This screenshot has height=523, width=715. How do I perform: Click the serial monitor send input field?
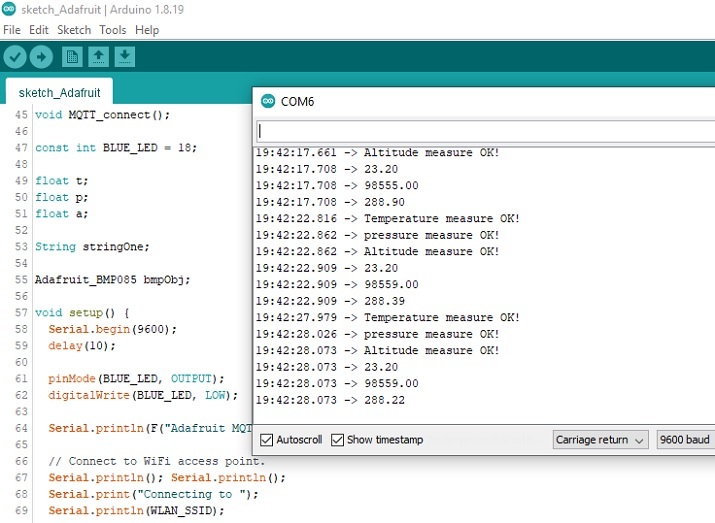coord(486,132)
